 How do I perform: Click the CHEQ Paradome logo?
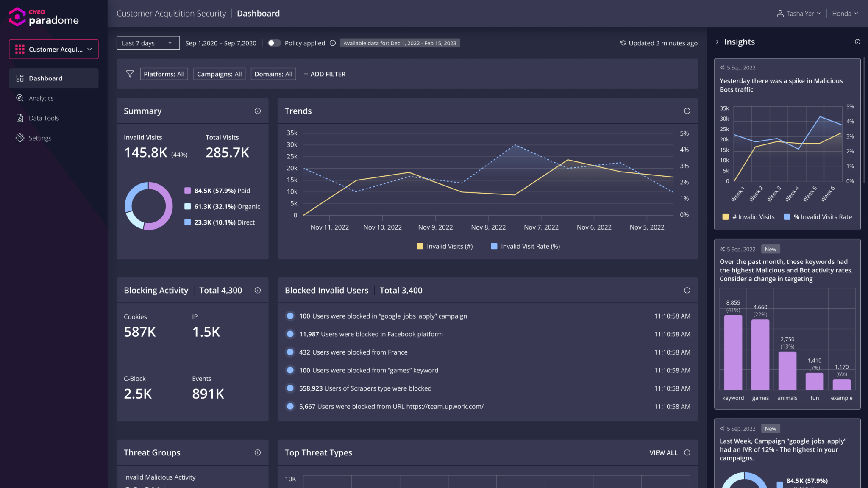[x=44, y=17]
